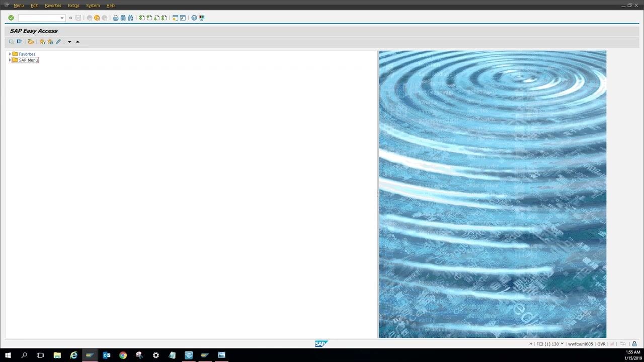The height and width of the screenshot is (362, 644).
Task: Expand the status bar with double chevron
Action: [530, 344]
